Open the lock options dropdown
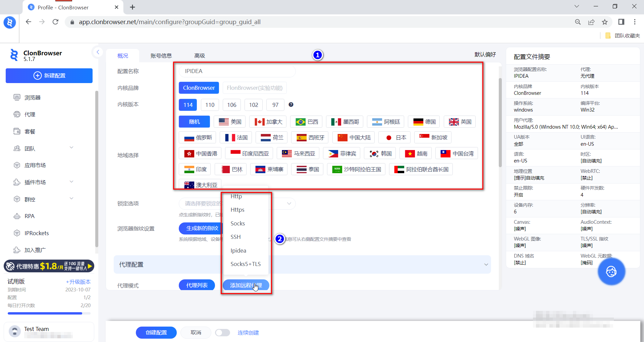The image size is (644, 342). click(x=288, y=203)
